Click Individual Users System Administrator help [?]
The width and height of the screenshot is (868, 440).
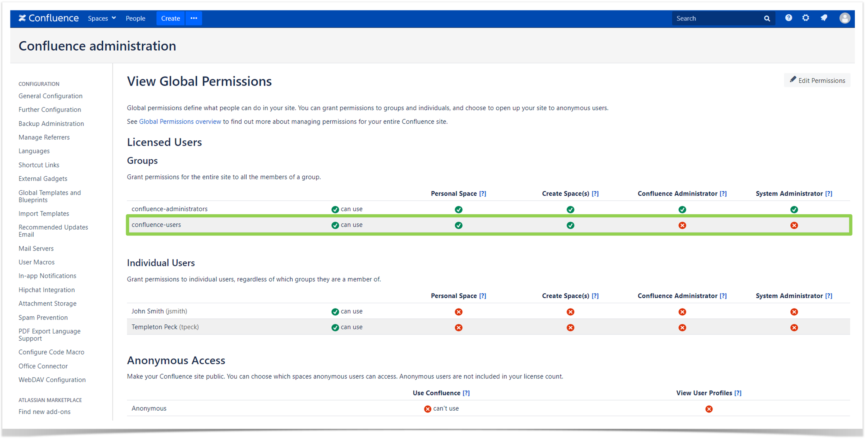(x=829, y=296)
